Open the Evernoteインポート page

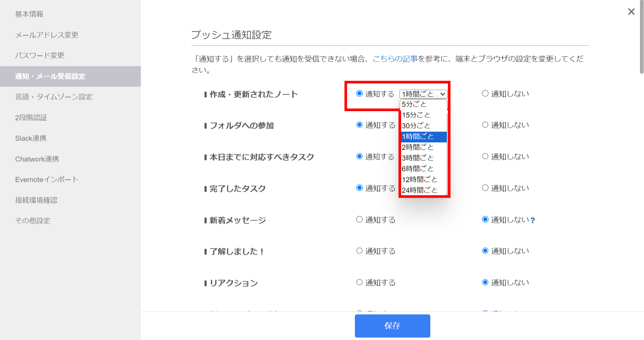point(46,179)
